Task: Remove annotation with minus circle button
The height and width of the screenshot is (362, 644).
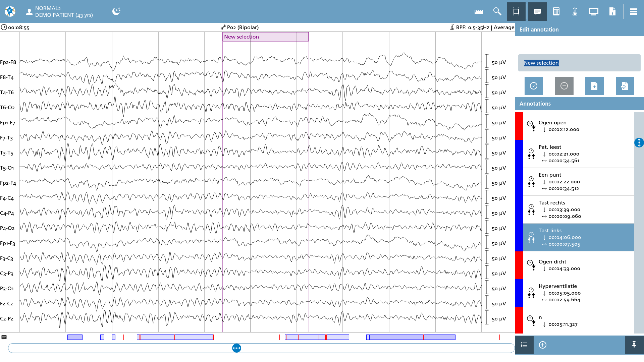Action: (564, 86)
